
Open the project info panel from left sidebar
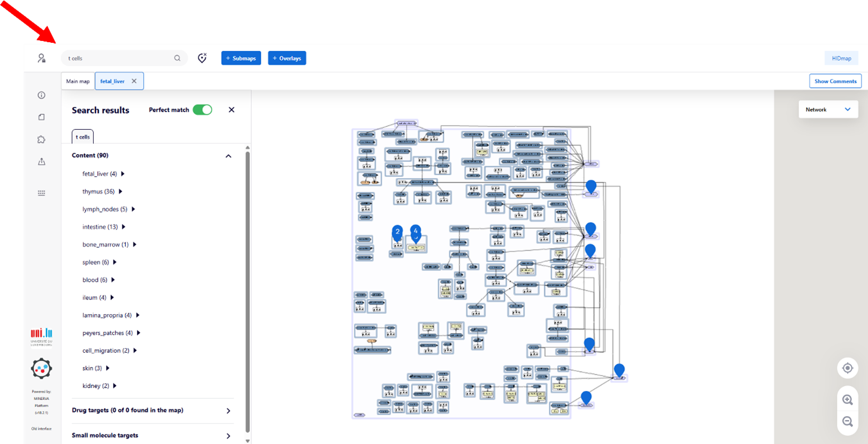coord(41,94)
